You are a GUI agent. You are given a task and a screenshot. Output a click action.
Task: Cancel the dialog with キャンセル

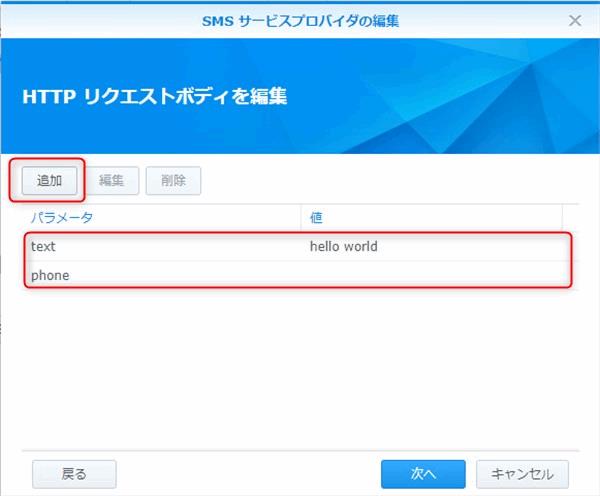click(x=522, y=474)
